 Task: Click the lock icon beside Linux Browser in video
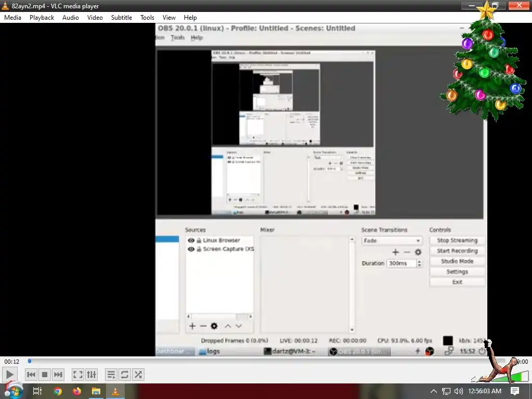(x=199, y=240)
